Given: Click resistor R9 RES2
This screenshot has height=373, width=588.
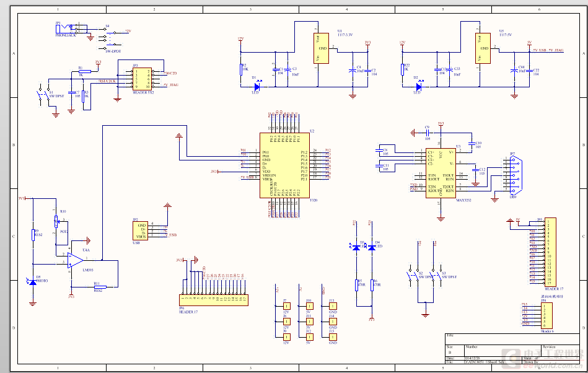Looking at the screenshot, I should point(33,235).
